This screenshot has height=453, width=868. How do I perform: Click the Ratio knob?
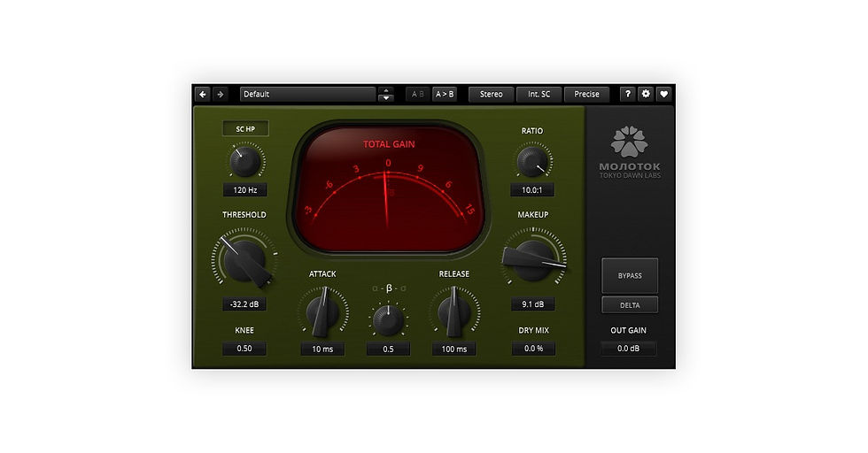[532, 161]
